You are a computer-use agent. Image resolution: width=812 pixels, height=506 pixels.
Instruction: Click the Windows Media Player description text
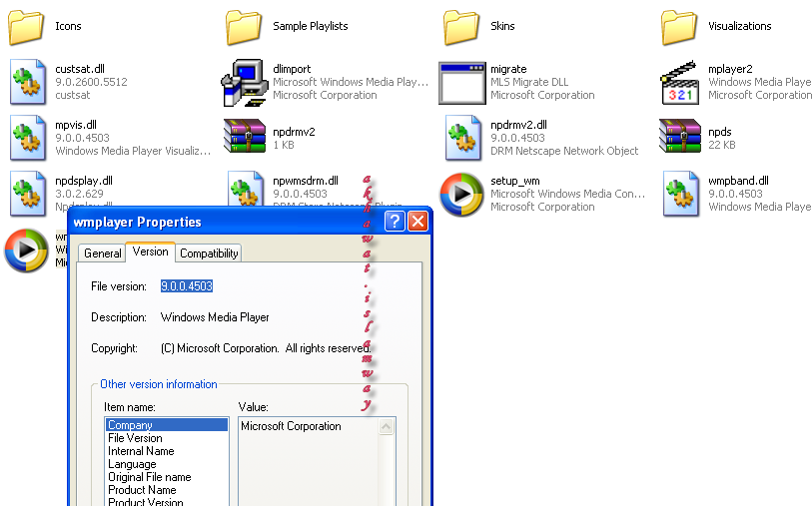[215, 317]
